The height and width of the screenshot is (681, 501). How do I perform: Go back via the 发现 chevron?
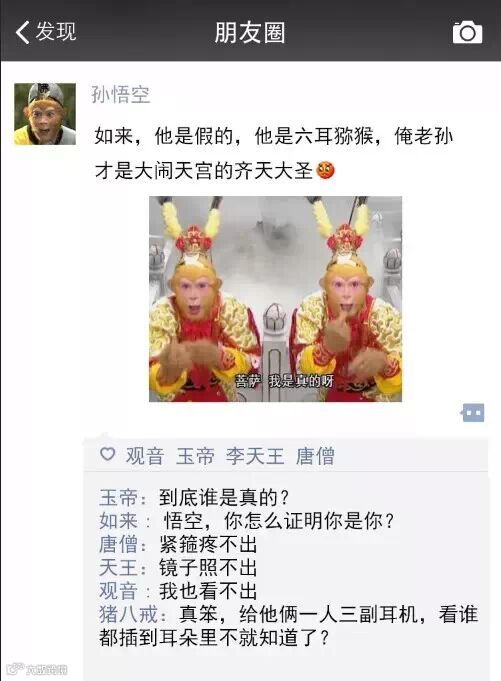[x=23, y=32]
